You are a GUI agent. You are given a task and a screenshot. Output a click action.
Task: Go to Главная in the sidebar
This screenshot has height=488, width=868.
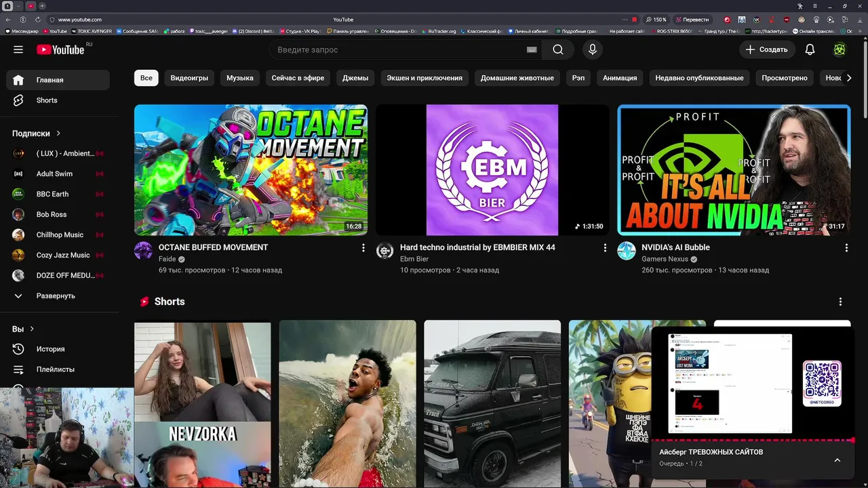click(58, 80)
